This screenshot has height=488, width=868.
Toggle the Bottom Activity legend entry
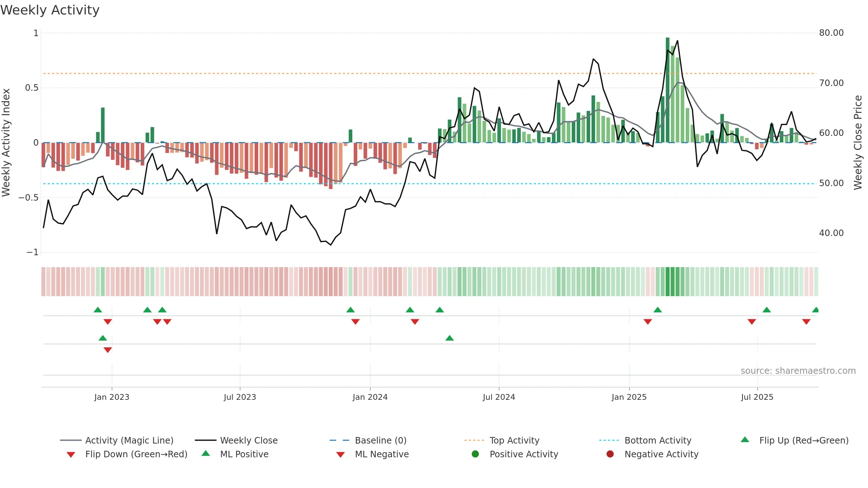[645, 440]
